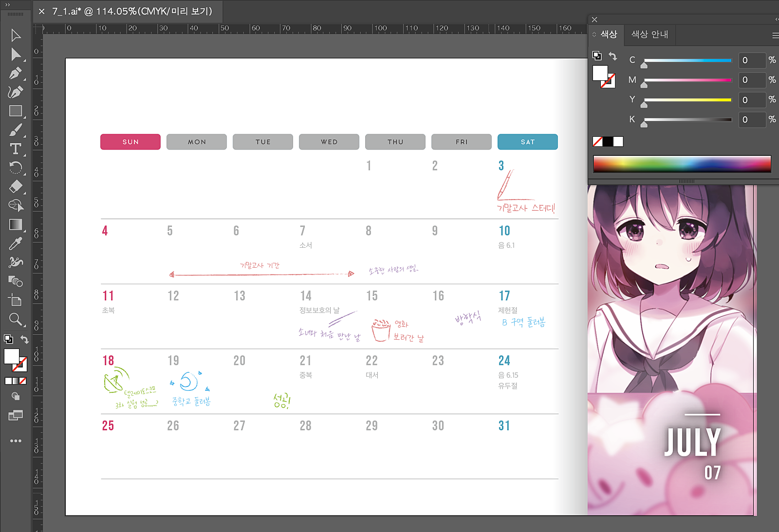The image size is (779, 532).
Task: Click the K percentage input field
Action: [x=752, y=119]
